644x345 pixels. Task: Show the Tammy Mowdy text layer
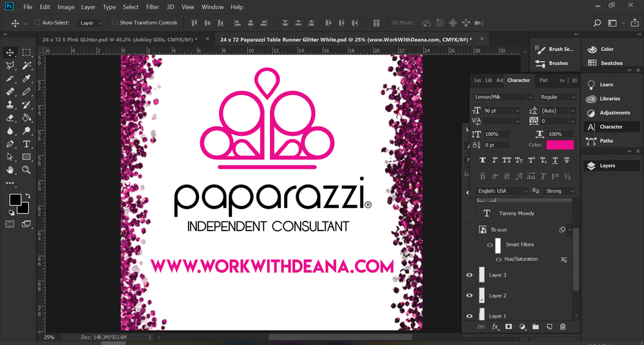(469, 213)
